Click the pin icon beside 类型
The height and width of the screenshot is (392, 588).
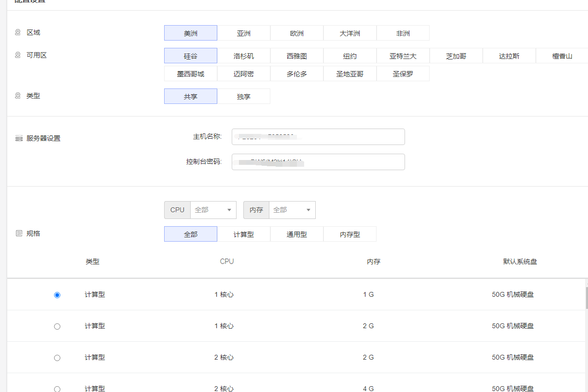pos(18,96)
